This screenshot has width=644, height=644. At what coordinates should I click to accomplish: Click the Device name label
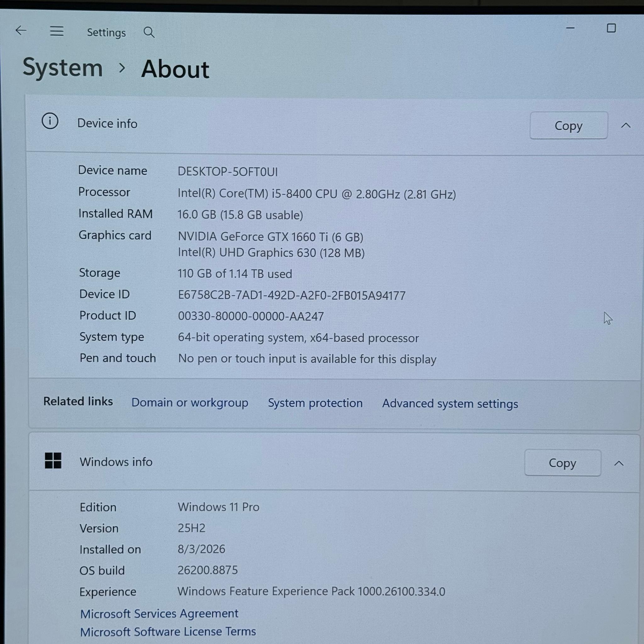(x=113, y=170)
